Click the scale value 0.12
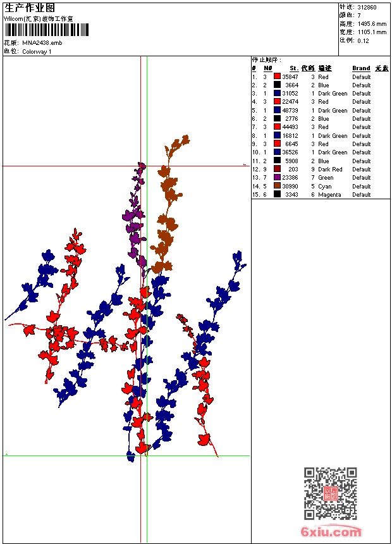 coord(363,41)
